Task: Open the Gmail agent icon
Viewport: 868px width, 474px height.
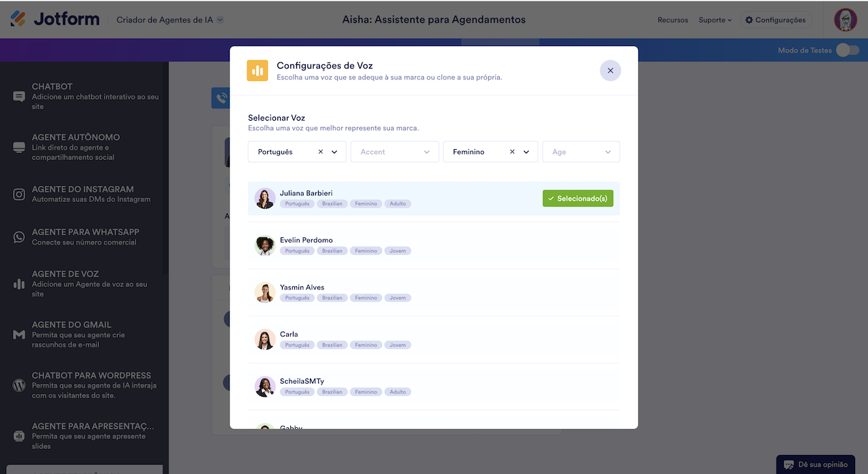Action: point(19,335)
